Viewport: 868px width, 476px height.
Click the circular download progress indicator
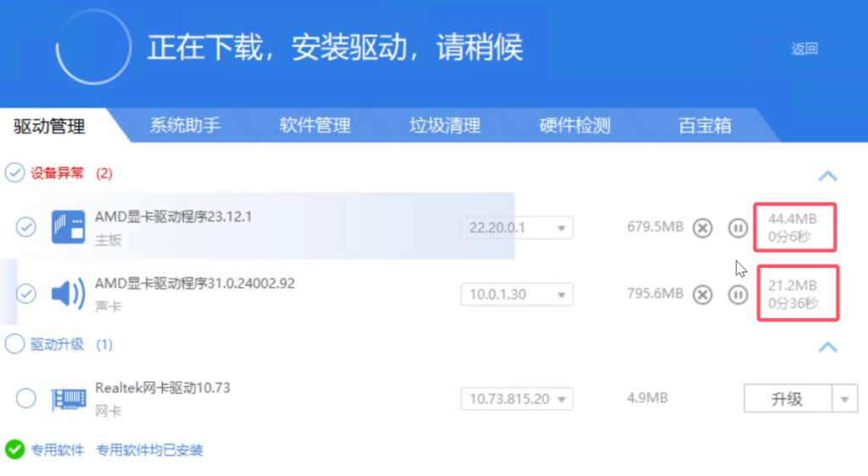[93, 47]
